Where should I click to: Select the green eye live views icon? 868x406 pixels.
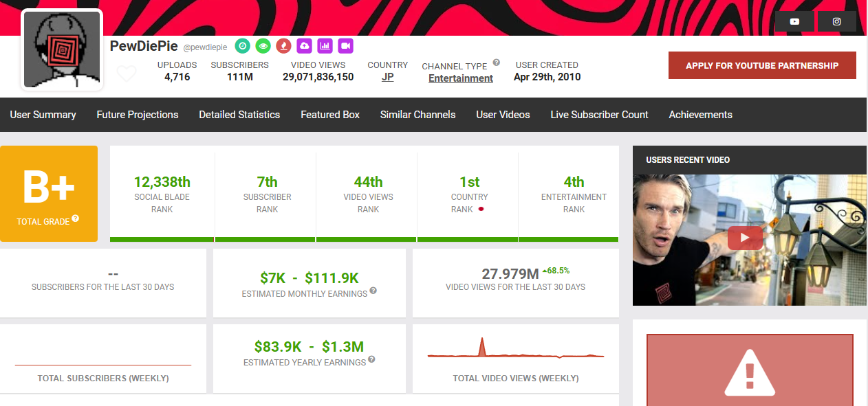pos(263,45)
